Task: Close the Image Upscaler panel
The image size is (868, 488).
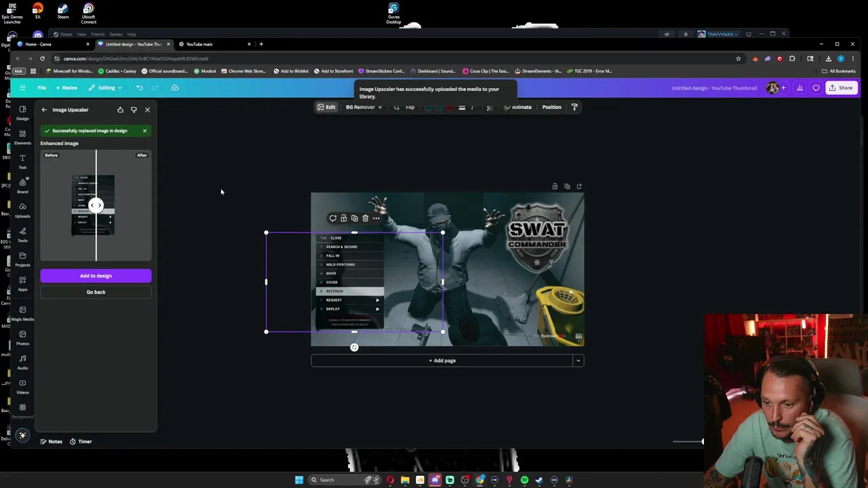Action: pos(147,110)
